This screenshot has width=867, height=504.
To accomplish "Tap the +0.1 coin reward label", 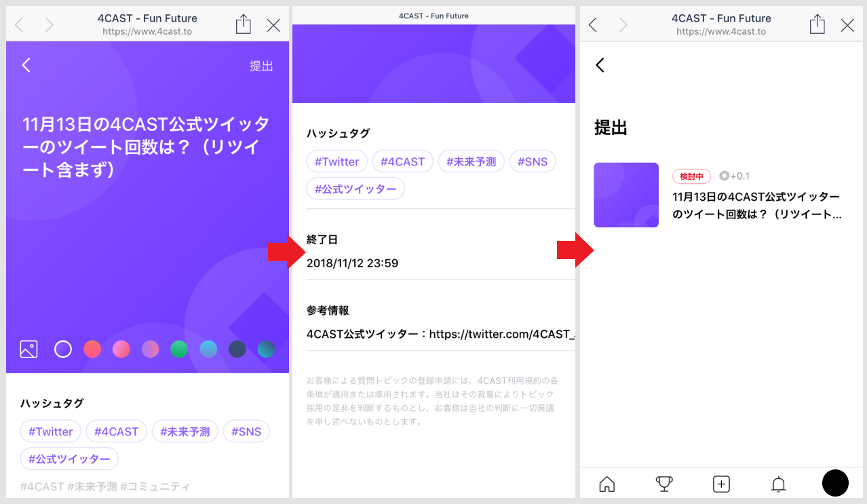I will click(734, 176).
